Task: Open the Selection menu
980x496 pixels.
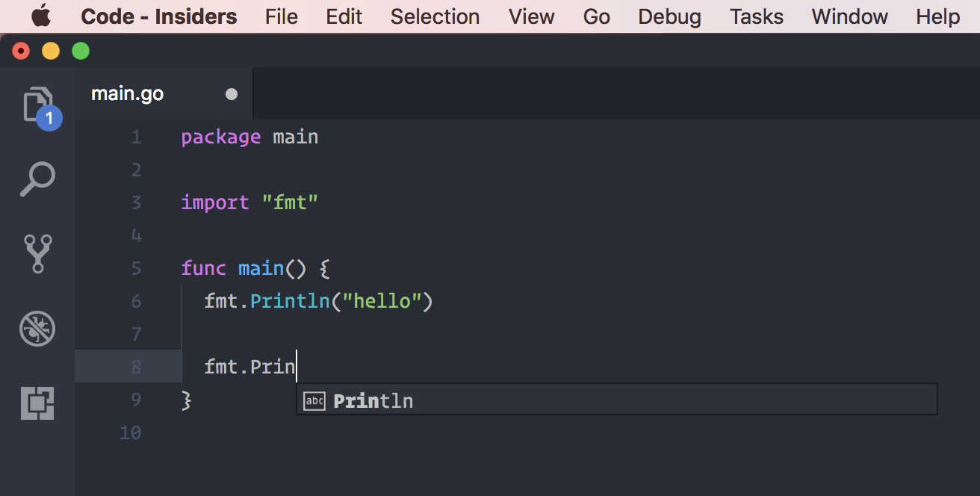Action: 435,16
